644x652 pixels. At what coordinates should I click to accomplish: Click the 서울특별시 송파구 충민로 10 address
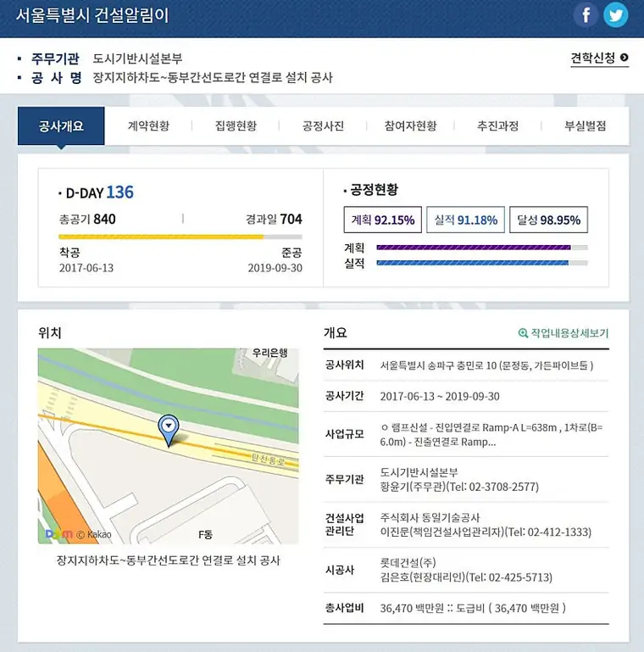486,365
